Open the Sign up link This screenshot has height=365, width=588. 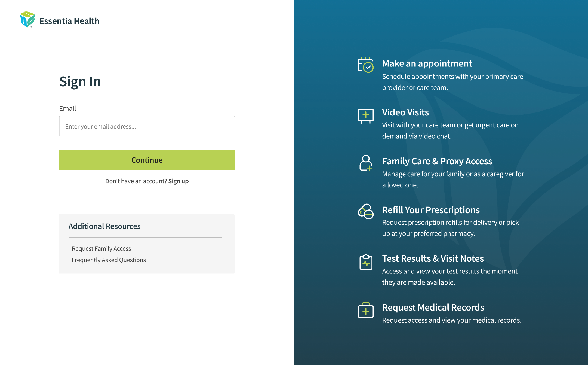(178, 181)
